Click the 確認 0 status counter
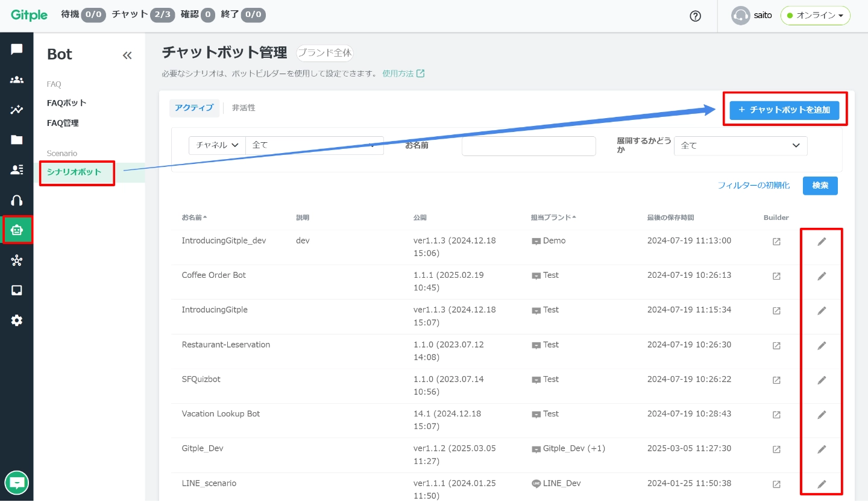The image size is (868, 502). [x=198, y=14]
